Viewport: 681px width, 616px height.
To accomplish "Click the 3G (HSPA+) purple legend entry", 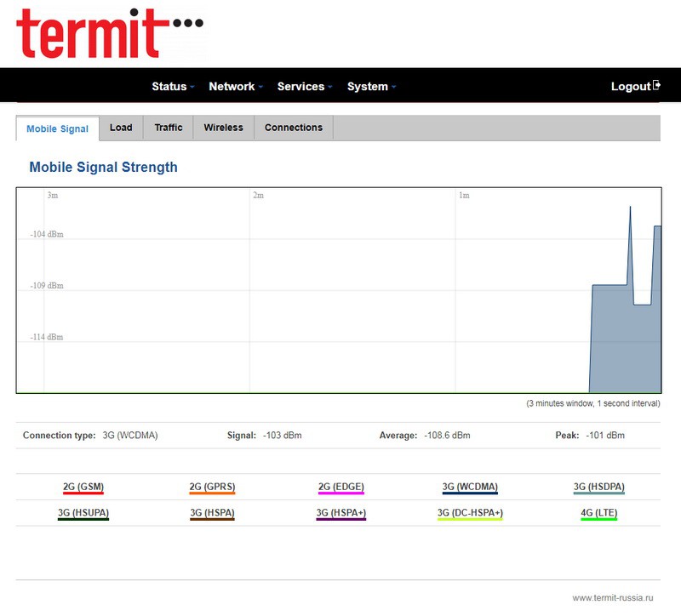I will 341,513.
